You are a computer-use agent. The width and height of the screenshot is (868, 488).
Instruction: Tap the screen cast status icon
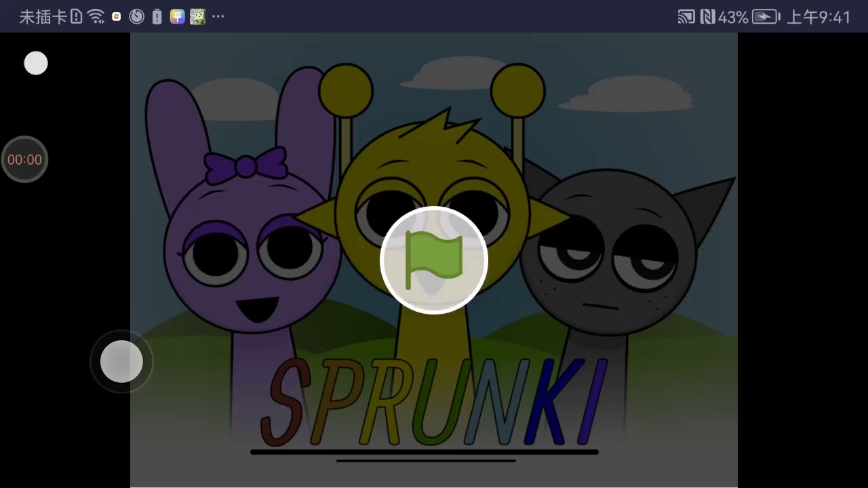[686, 17]
